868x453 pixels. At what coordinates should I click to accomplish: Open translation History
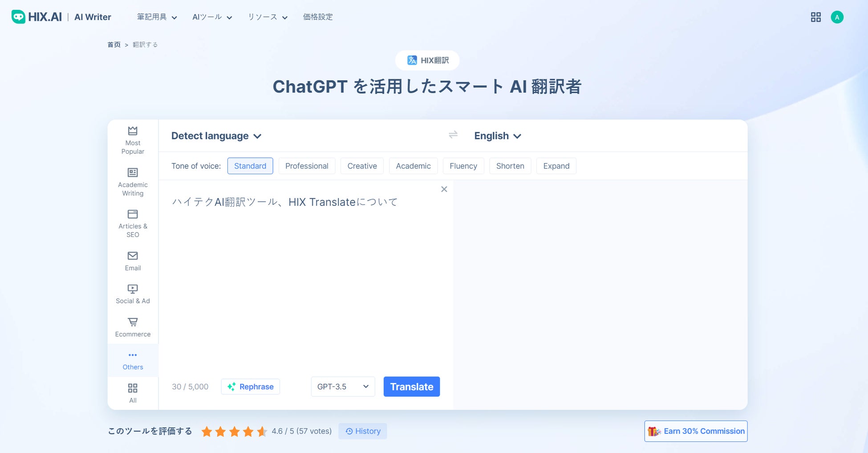[363, 431]
